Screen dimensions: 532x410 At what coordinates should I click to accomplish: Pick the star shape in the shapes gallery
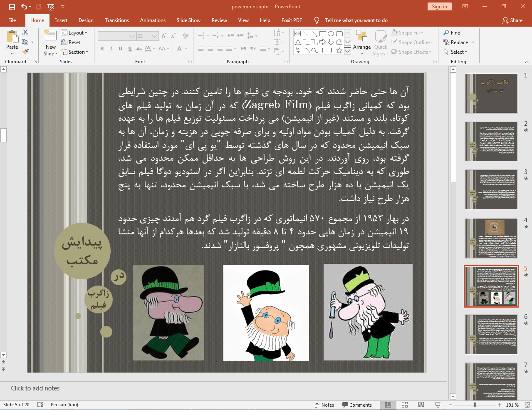(339, 50)
